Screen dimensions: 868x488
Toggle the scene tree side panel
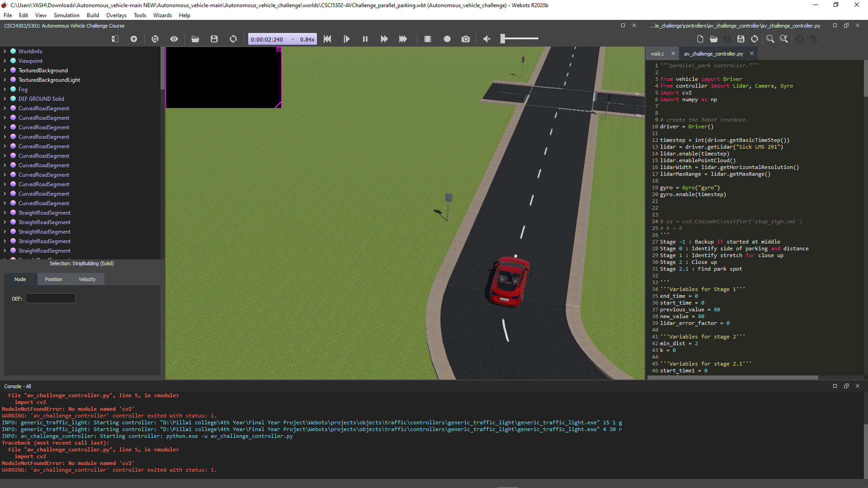tap(115, 39)
